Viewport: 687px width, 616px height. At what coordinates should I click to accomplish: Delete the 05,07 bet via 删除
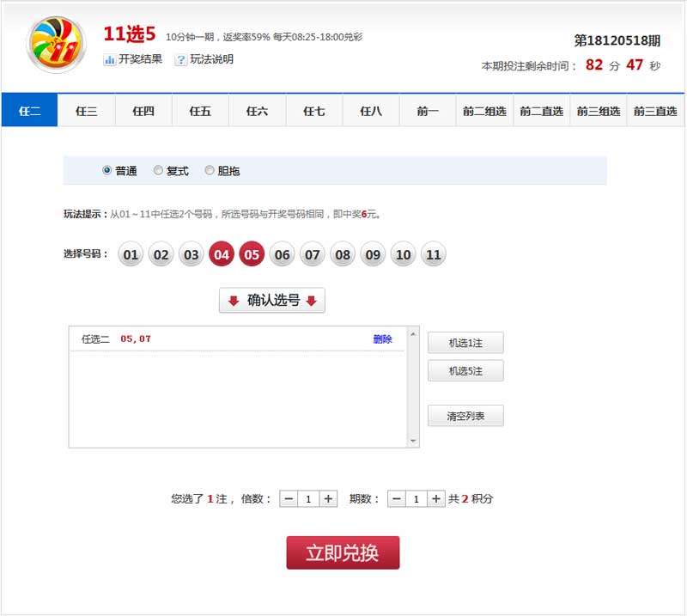382,338
